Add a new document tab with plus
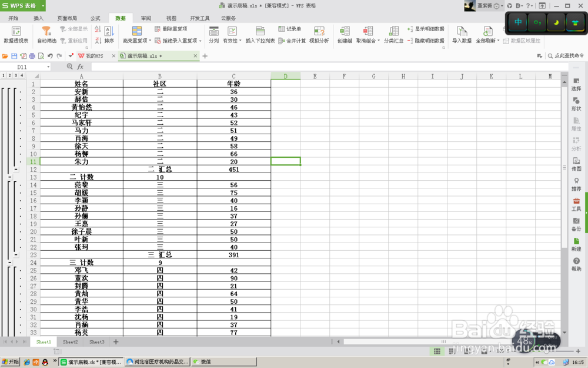The width and height of the screenshot is (588, 368). point(205,56)
